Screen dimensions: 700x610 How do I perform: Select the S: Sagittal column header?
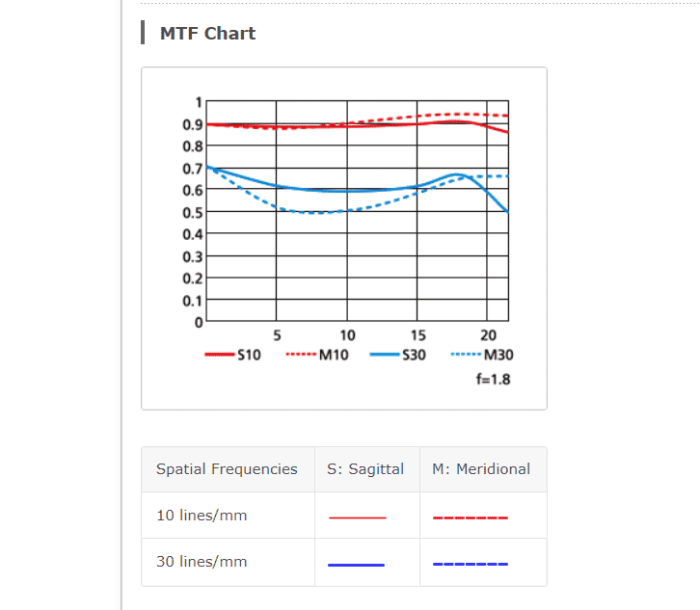(x=365, y=469)
